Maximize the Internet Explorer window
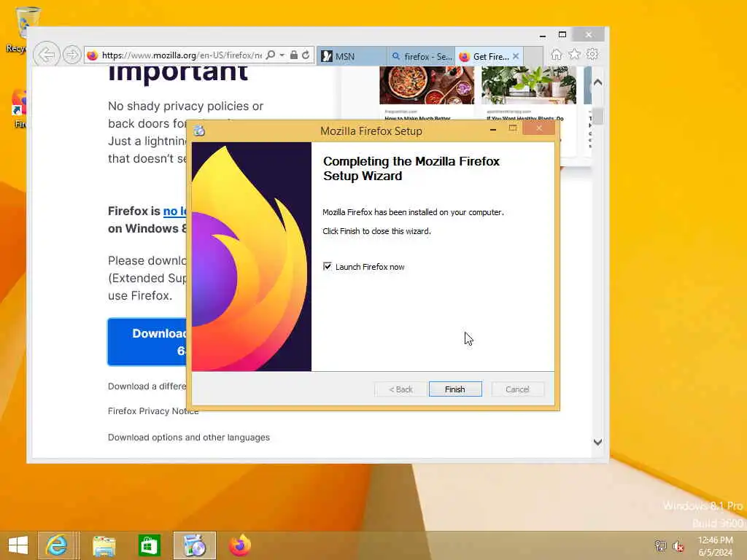The width and height of the screenshot is (747, 560). tap(562, 35)
